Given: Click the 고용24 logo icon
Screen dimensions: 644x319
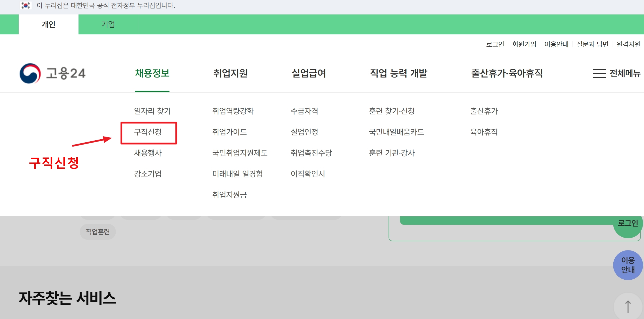Looking at the screenshot, I should coord(30,73).
